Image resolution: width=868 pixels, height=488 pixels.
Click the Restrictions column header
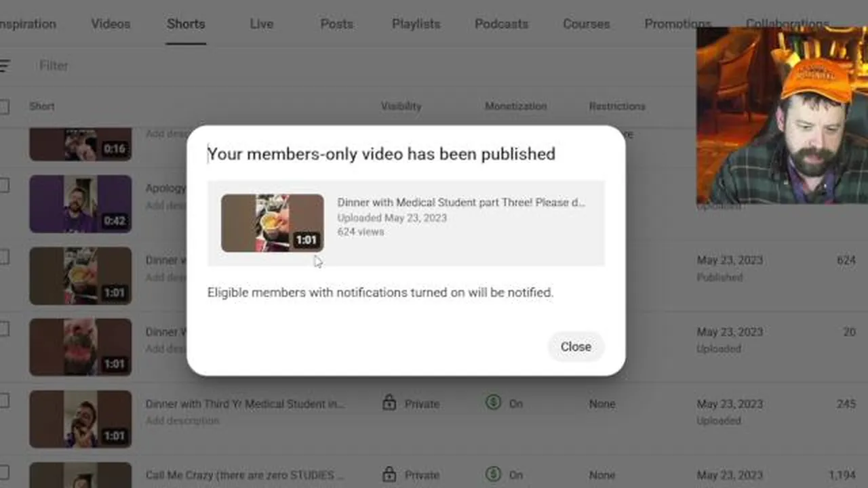(x=617, y=106)
